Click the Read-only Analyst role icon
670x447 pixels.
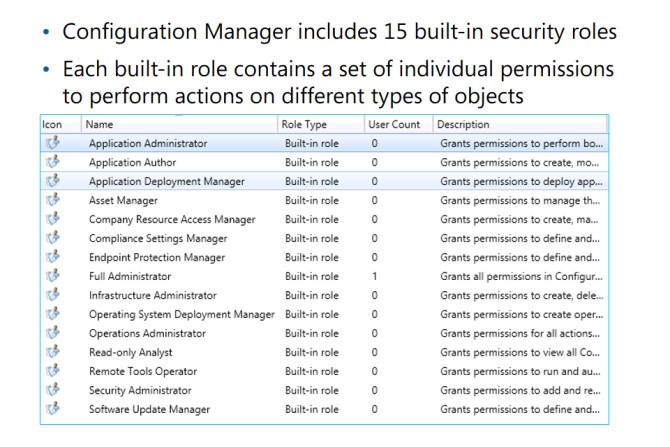(53, 352)
